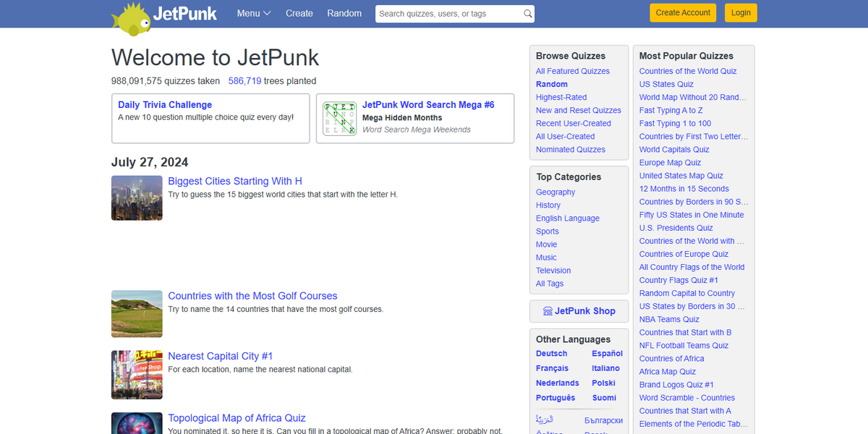Open Word Scramble - Countries
The image size is (868, 434).
(x=687, y=397)
